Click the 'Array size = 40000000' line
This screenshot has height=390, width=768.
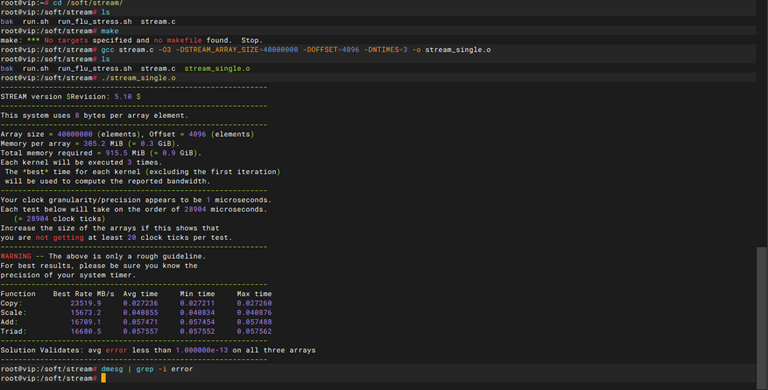pos(127,134)
